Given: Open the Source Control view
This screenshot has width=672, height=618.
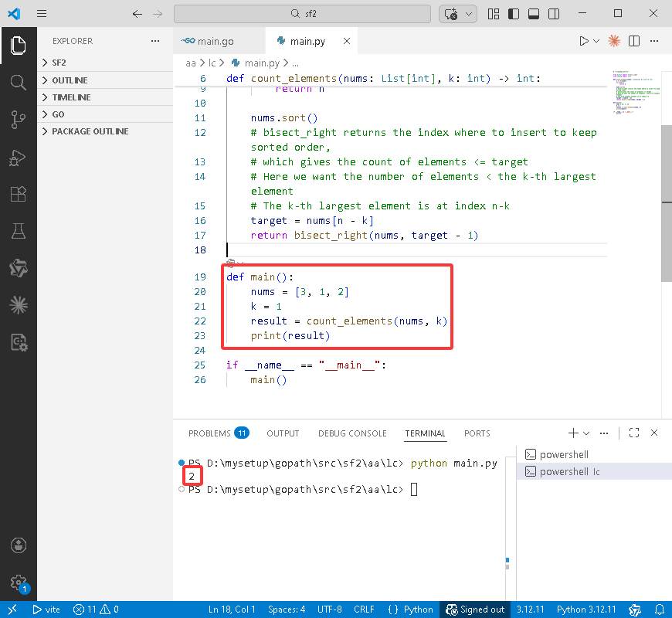Looking at the screenshot, I should pos(18,120).
